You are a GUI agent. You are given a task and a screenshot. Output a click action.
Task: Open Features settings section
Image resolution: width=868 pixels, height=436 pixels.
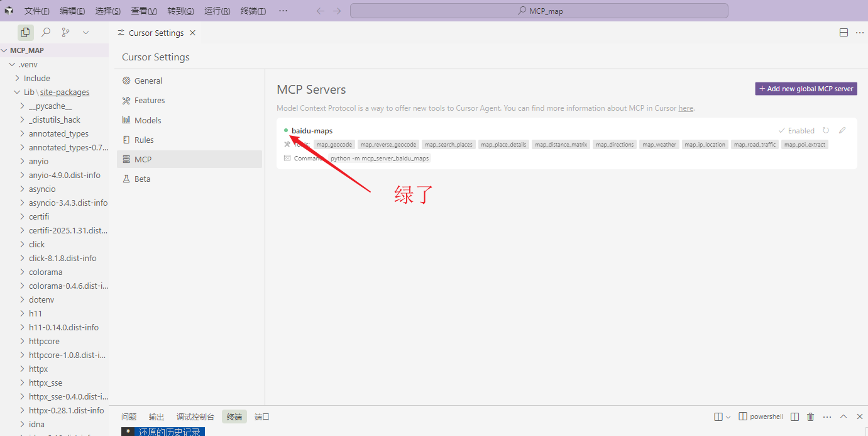pos(189,100)
